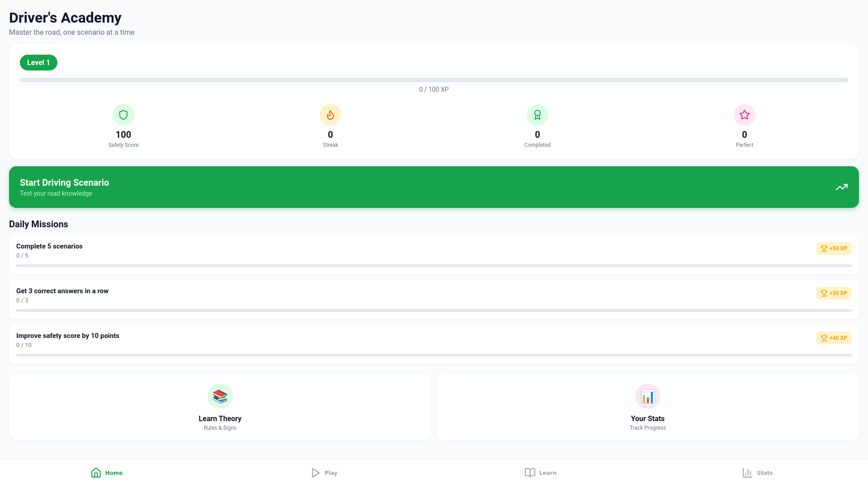Click the 0 / 100 XP text

pyautogui.click(x=434, y=89)
